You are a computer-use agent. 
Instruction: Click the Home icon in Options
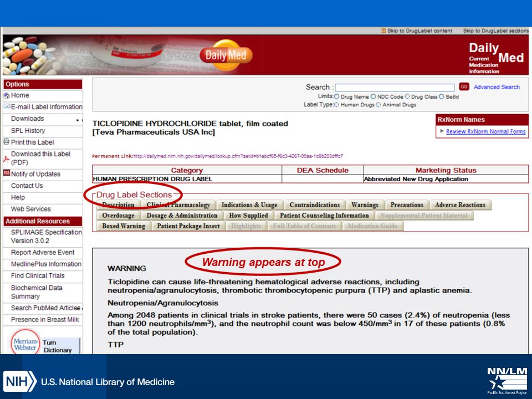pos(7,96)
